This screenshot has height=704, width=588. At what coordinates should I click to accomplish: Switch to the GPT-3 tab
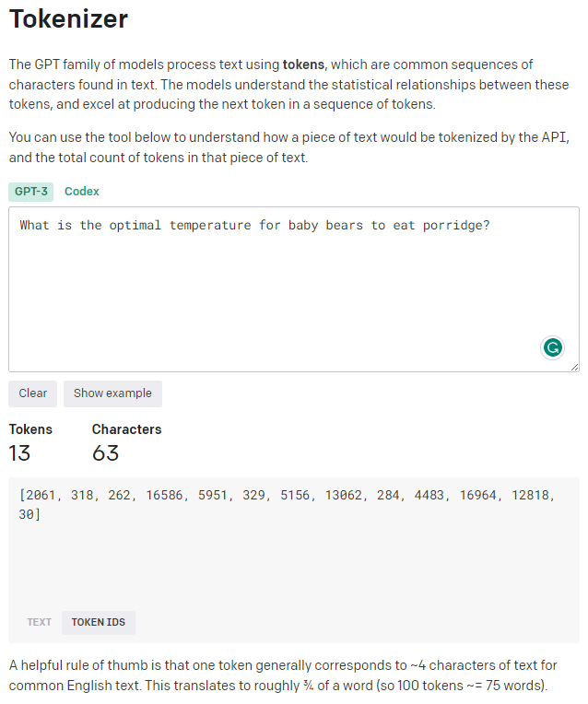31,192
